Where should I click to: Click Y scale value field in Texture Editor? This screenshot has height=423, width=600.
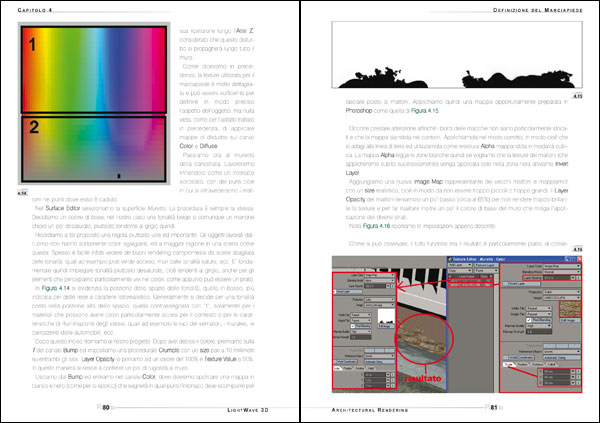557,377
